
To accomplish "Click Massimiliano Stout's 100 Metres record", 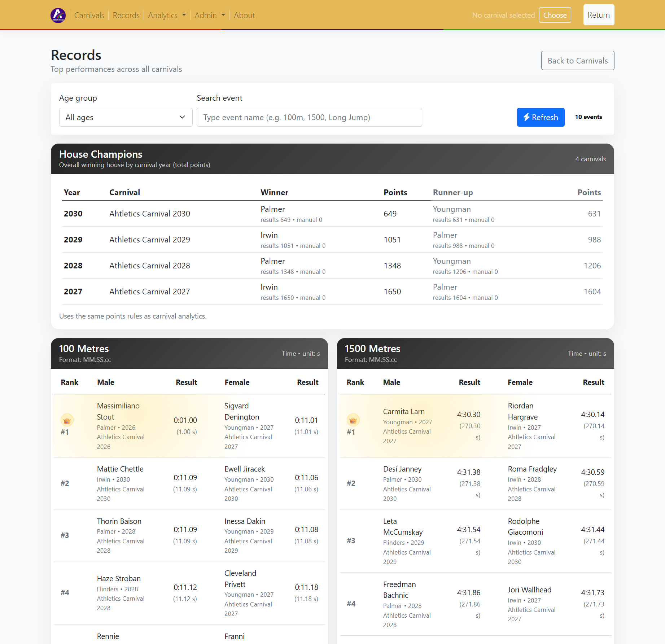I will [x=118, y=411].
